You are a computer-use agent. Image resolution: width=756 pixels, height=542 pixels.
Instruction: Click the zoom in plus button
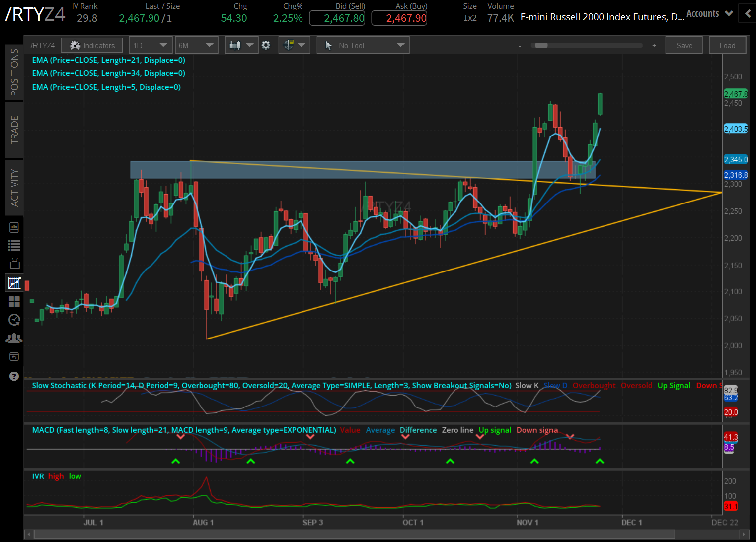(x=654, y=45)
